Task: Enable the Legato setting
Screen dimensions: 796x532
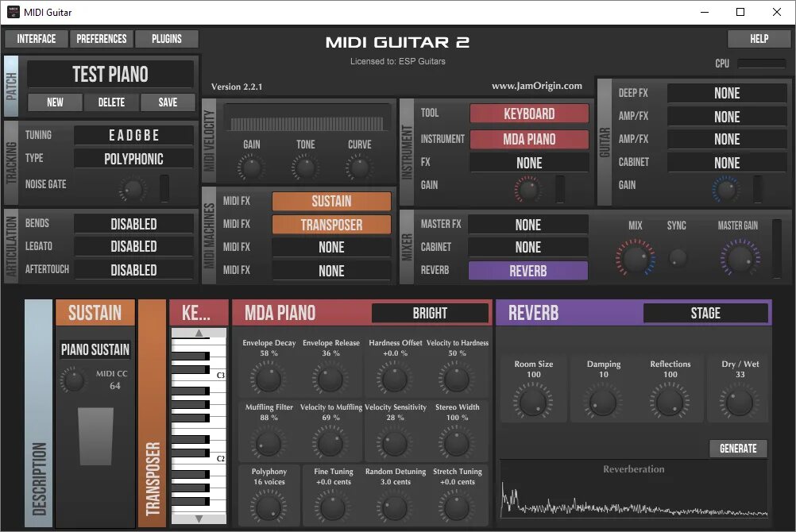Action: pos(133,246)
